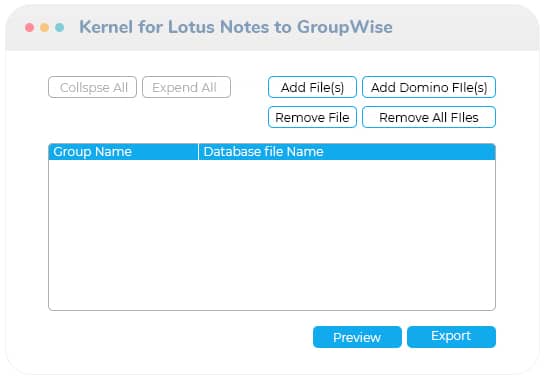Click blank space below Expend All button

186,118
